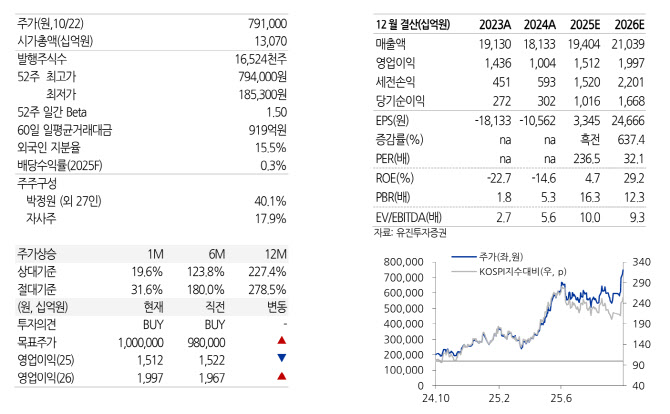Click the red up triangle beside 영업이익(26)

281,375
